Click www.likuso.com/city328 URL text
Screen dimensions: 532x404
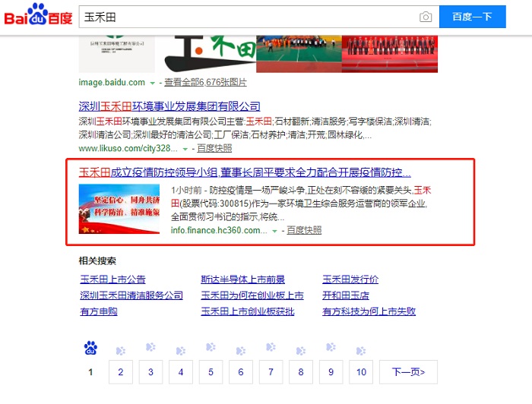(x=128, y=148)
